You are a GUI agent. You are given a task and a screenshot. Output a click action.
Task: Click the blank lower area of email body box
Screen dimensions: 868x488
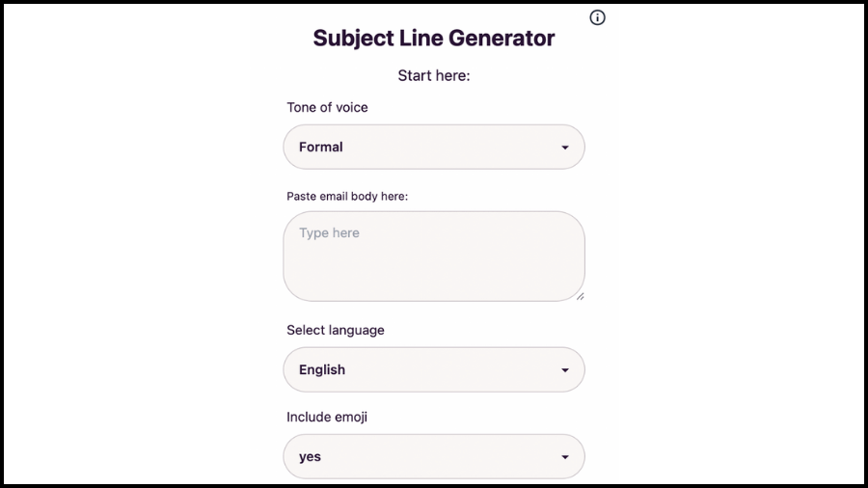tap(434, 278)
